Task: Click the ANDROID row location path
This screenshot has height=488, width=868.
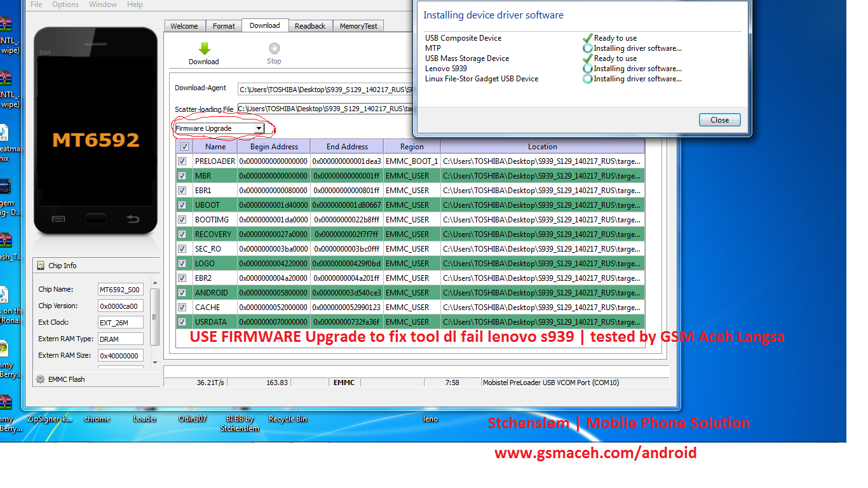Action: (542, 293)
